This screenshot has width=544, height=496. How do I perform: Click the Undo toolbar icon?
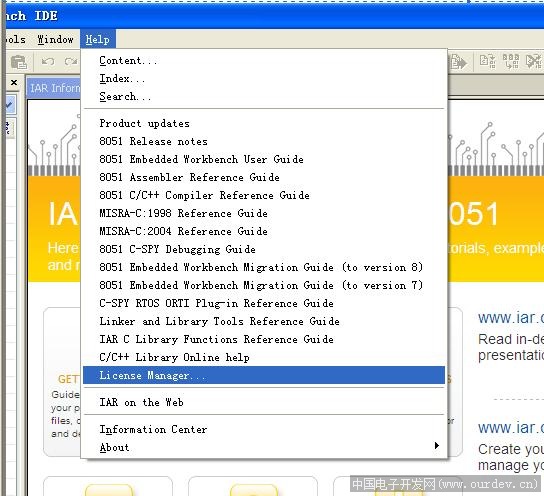48,62
